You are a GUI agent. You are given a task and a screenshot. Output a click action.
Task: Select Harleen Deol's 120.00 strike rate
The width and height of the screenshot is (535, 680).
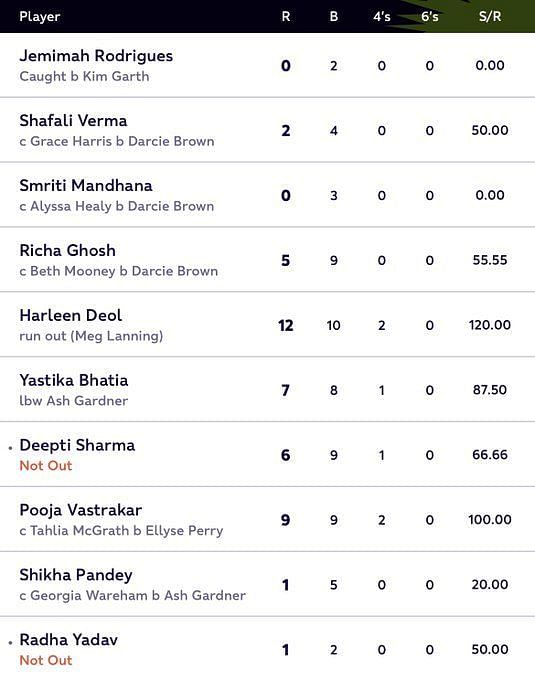(x=490, y=325)
